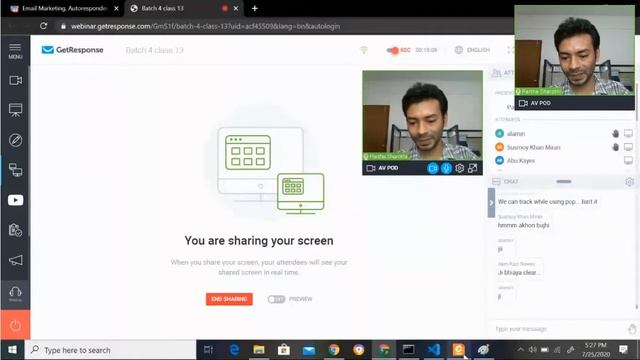The width and height of the screenshot is (640, 360).
Task: Open the polls clipboard icon in sidebar
Action: point(16,230)
